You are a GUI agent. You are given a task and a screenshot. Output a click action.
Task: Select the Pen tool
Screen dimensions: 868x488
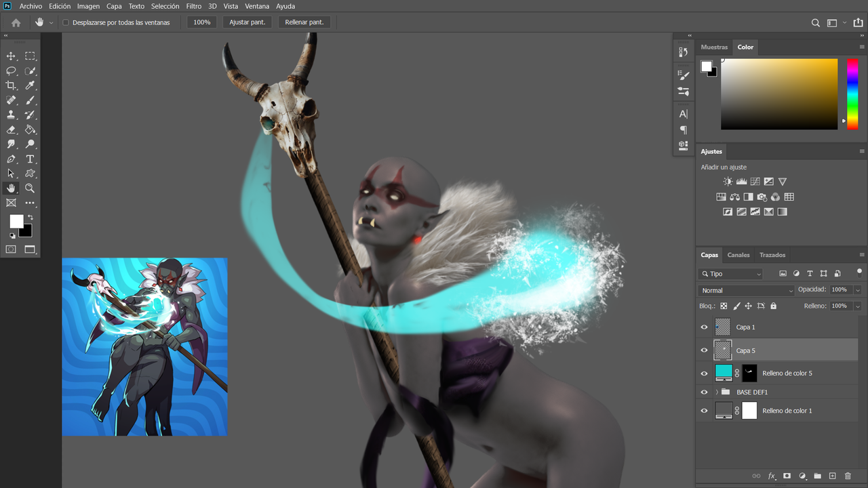[x=11, y=159]
